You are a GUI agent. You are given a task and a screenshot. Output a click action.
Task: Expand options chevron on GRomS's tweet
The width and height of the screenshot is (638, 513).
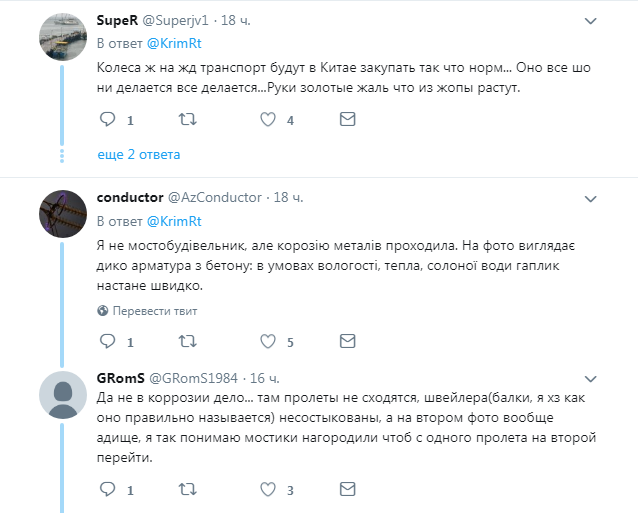click(591, 378)
